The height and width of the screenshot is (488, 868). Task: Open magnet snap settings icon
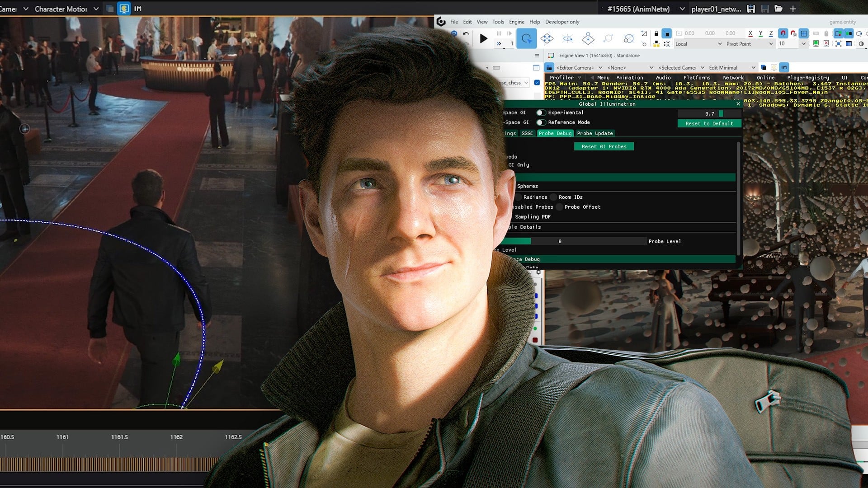click(793, 33)
